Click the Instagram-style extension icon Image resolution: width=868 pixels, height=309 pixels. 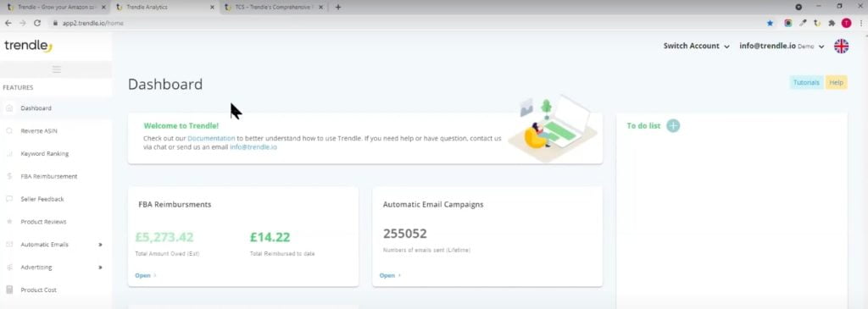coord(787,23)
